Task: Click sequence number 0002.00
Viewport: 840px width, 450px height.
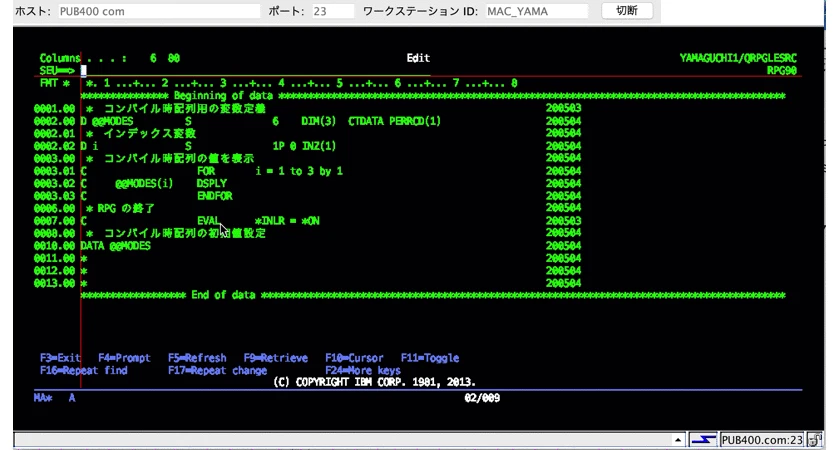Action: [x=54, y=121]
